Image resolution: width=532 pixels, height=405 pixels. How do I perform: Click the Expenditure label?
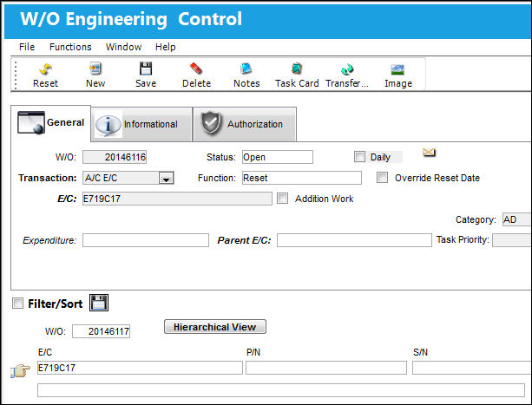click(49, 240)
